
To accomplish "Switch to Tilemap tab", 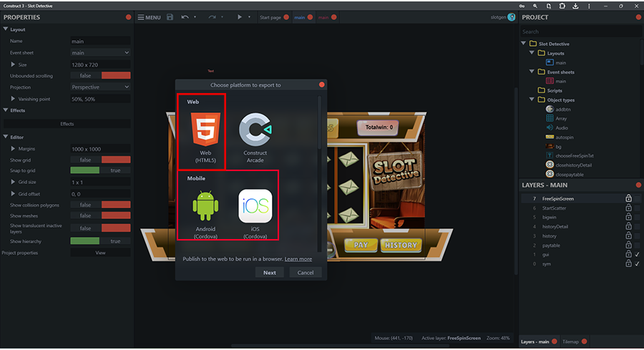I will coord(570,341).
